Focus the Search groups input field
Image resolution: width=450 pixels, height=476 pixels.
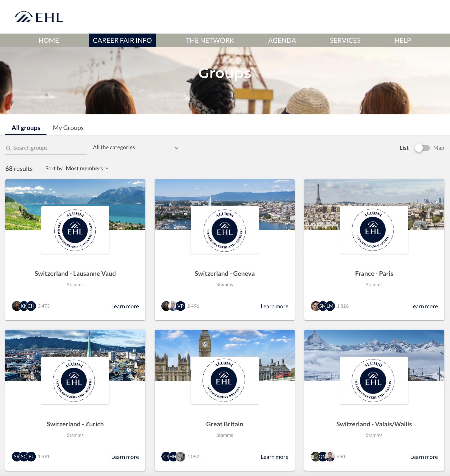coord(46,148)
